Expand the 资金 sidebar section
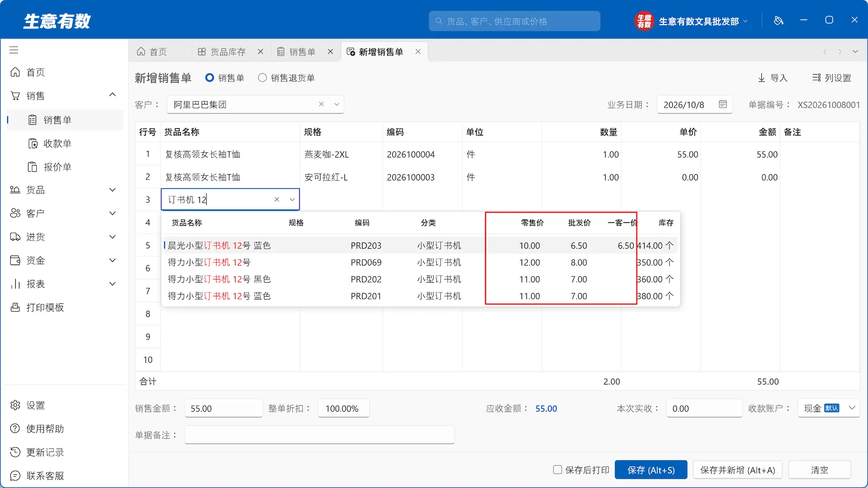The image size is (868, 488). point(113,261)
